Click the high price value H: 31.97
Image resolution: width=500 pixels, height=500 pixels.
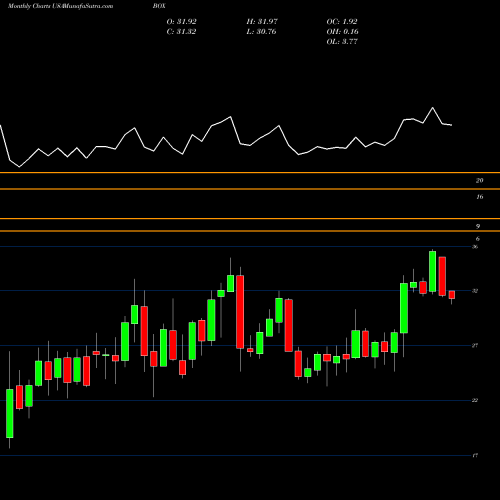click(x=262, y=22)
